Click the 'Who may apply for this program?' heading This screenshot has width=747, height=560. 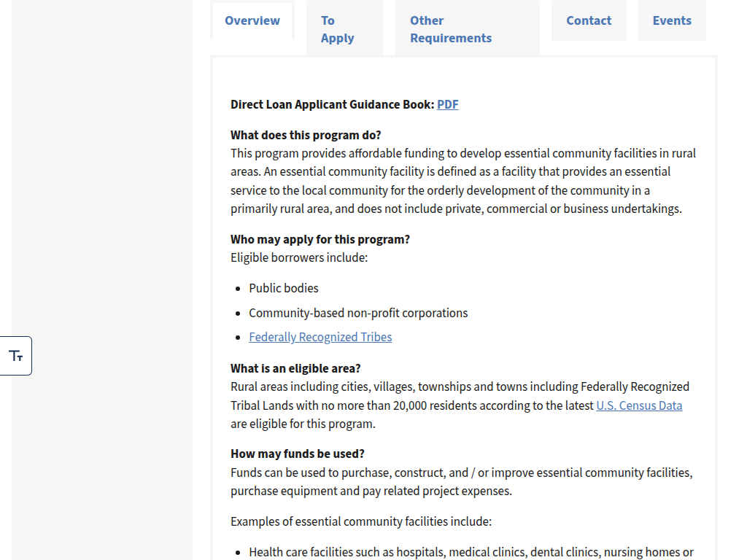320,239
